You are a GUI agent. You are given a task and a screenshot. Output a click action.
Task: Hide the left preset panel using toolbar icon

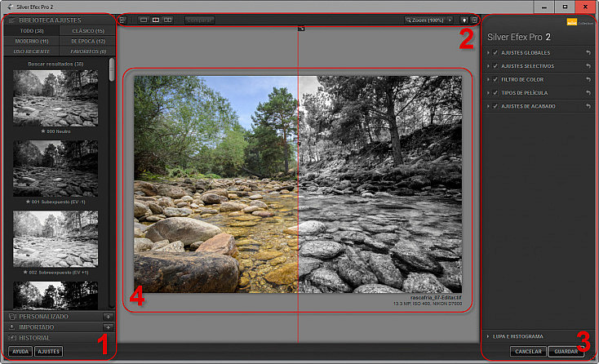pos(122,20)
